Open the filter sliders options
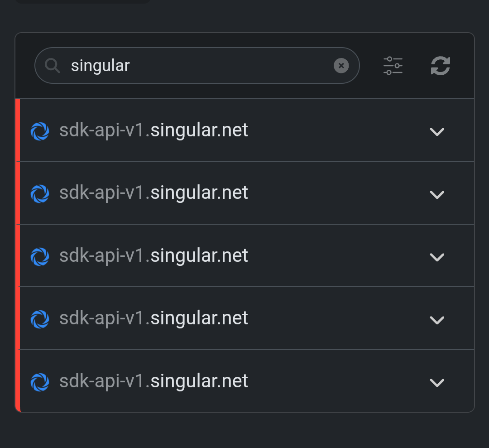This screenshot has width=489, height=448. click(393, 66)
